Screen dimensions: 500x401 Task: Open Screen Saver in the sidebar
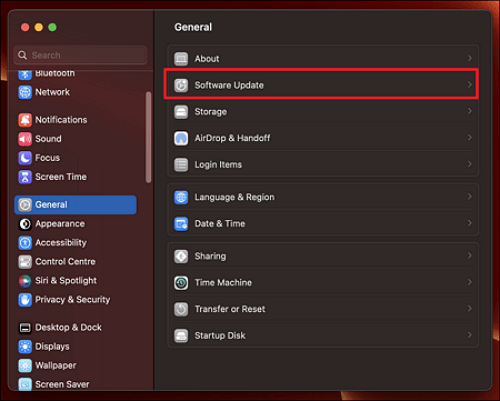click(x=75, y=384)
